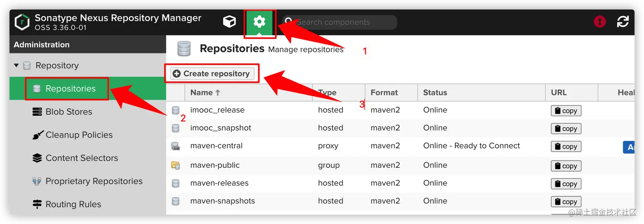Copy the imooc_release repository URL
The width and height of the screenshot is (644, 224).
[566, 111]
